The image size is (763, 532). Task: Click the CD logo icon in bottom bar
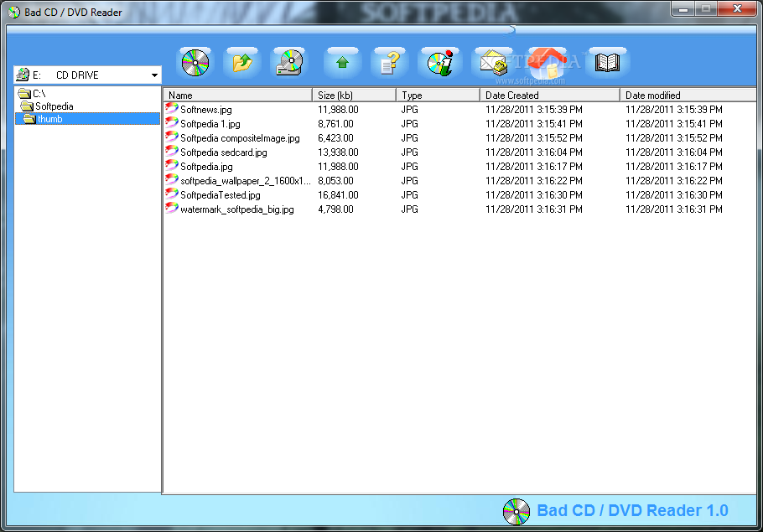pyautogui.click(x=516, y=512)
